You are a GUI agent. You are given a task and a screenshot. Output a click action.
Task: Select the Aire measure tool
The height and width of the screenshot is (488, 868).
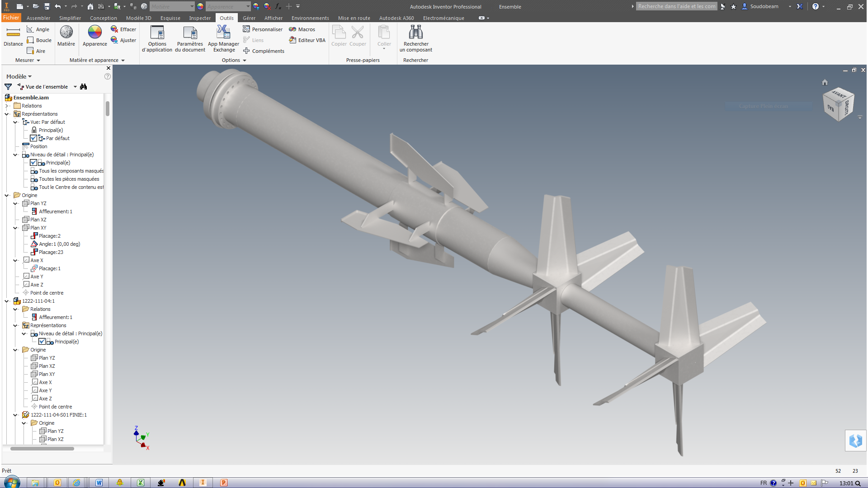(x=36, y=51)
